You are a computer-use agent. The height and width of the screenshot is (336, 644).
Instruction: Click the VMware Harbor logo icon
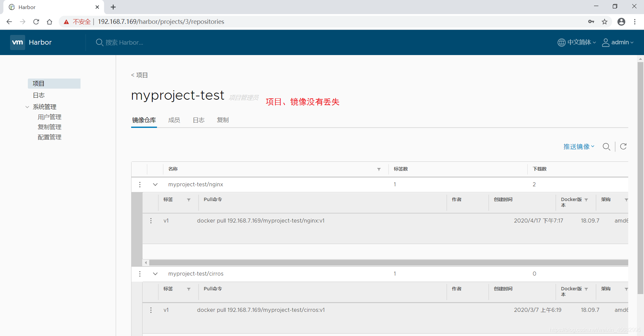point(17,42)
